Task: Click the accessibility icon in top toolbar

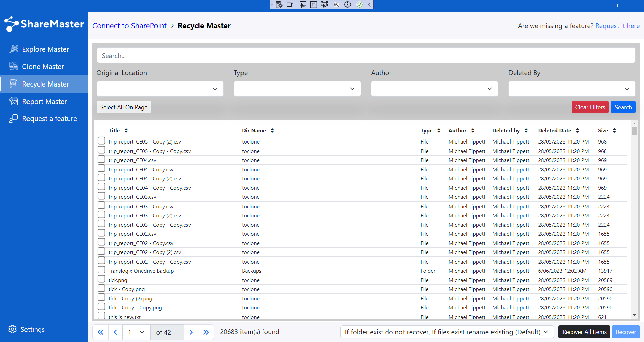Action: (x=348, y=5)
